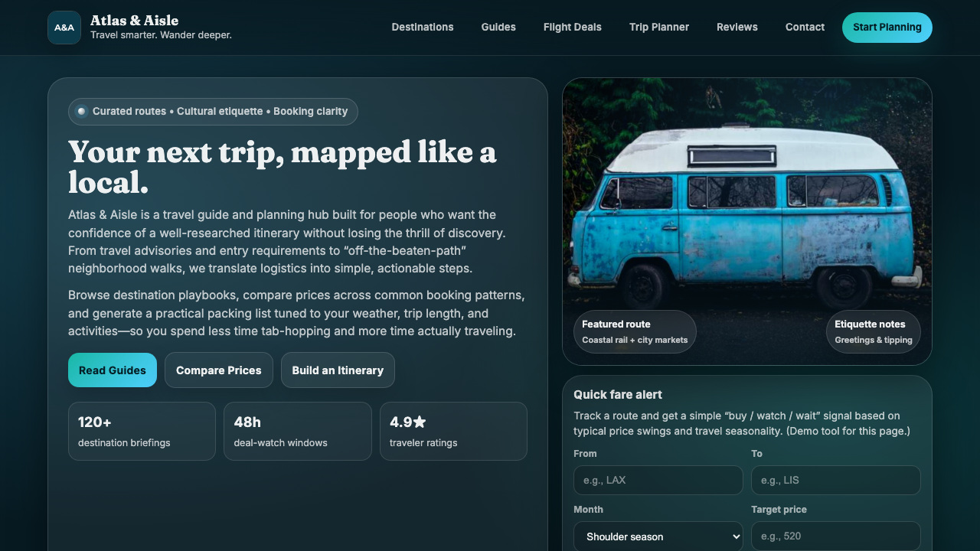Open the Contact page
The image size is (980, 551).
pyautogui.click(x=805, y=27)
